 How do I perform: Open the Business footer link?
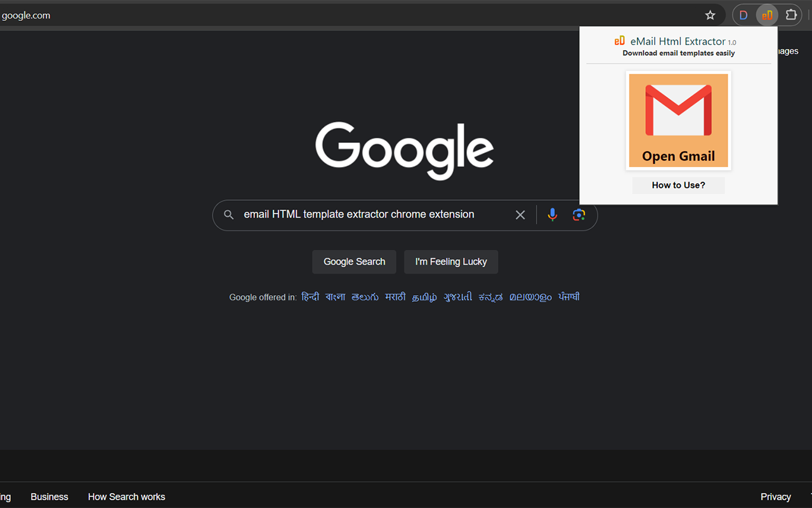coord(49,497)
